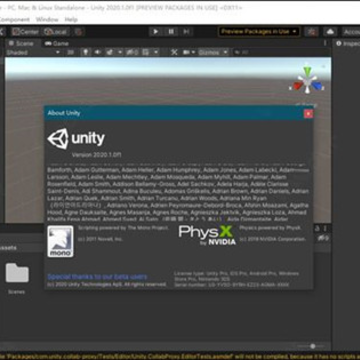Click the Version 2020.1.0f1 text
This screenshot has height=360, width=360.
[96, 155]
